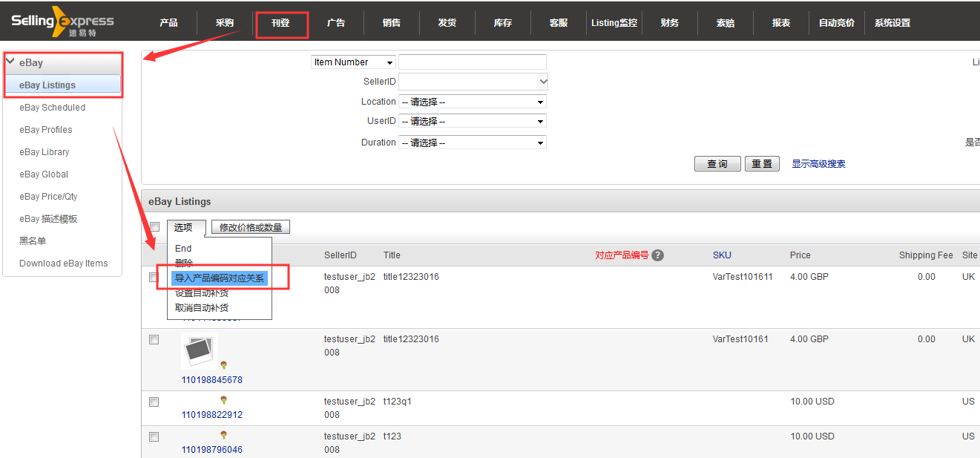Screen dimensions: 980x458
Task: Click the 显示高级搜索 link
Action: click(818, 164)
